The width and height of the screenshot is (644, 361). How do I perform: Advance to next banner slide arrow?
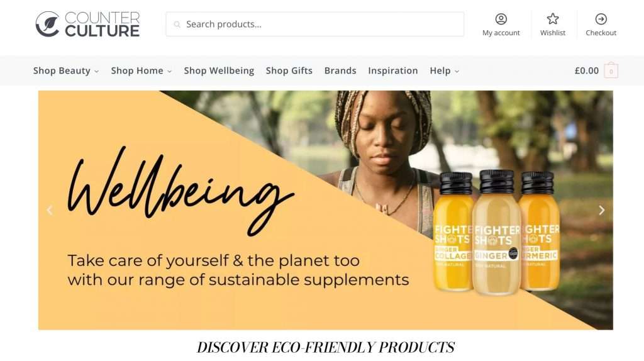click(x=601, y=210)
